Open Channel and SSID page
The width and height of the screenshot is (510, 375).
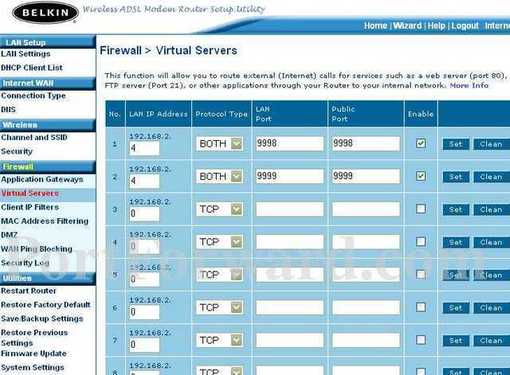pos(34,137)
